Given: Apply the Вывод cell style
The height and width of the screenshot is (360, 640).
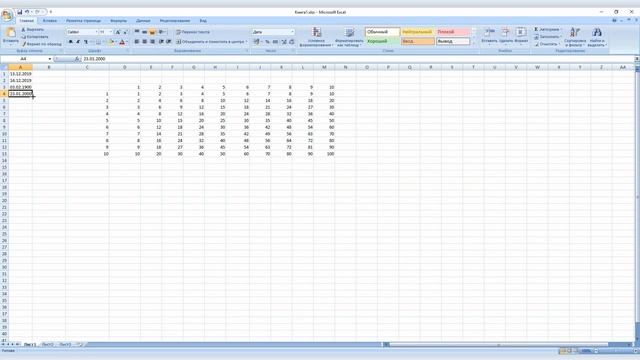Looking at the screenshot, I should [x=453, y=41].
